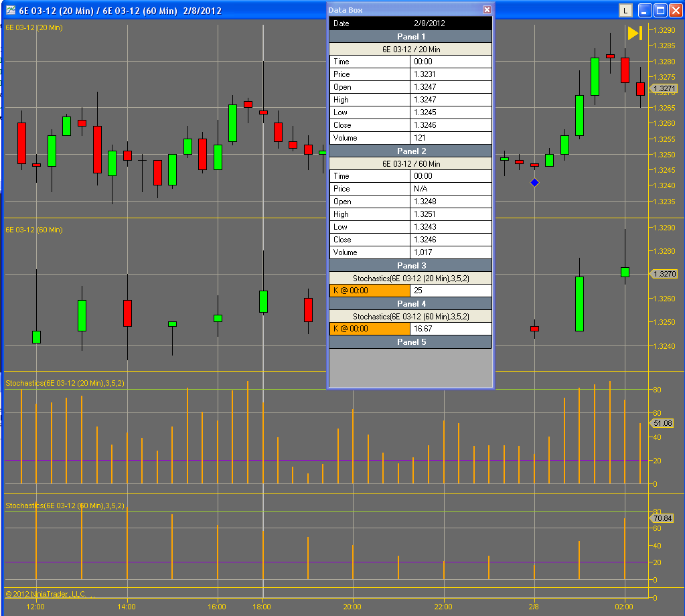685x616 pixels.
Task: Click the 1.3290 label on 20 Min price axis
Action: pos(664,30)
